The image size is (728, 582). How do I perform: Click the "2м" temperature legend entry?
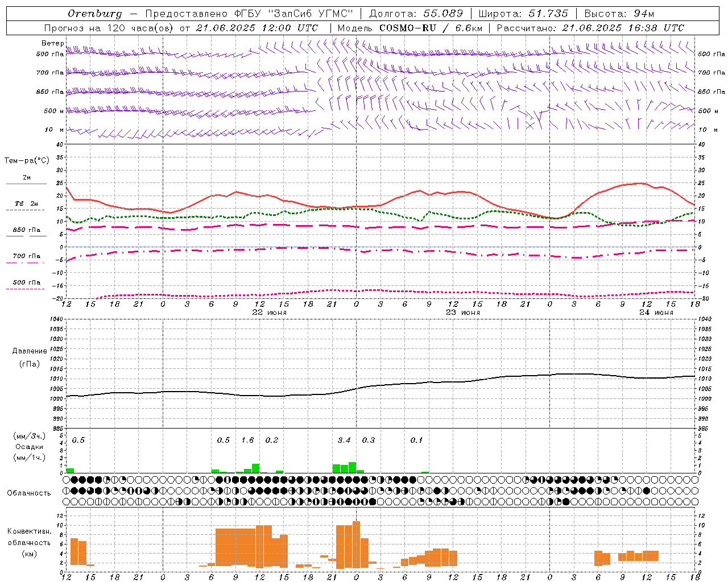click(27, 178)
